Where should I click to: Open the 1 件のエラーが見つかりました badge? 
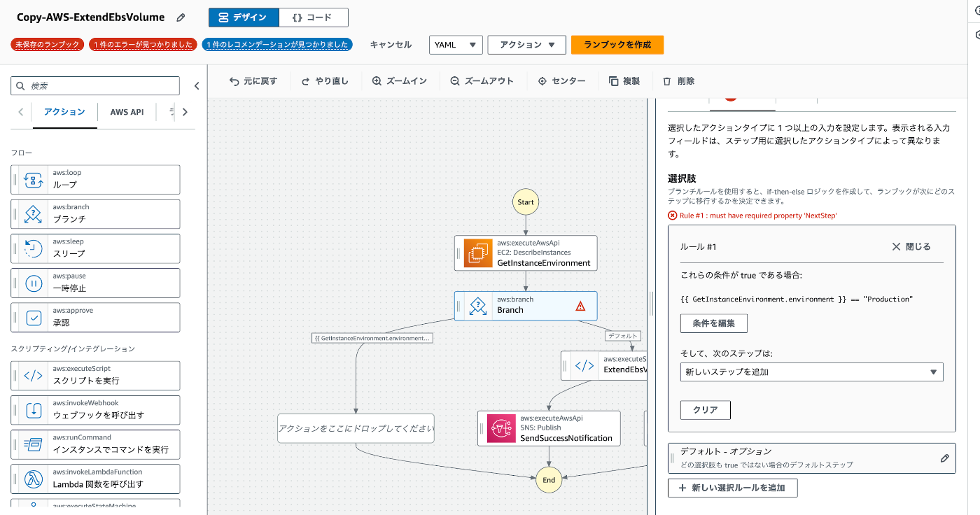[x=143, y=45]
